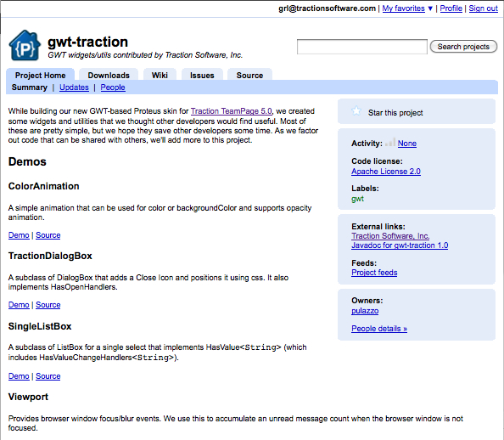This screenshot has height=440, width=504.
Task: Expand the My favorites dropdown arrow
Action: (x=430, y=8)
